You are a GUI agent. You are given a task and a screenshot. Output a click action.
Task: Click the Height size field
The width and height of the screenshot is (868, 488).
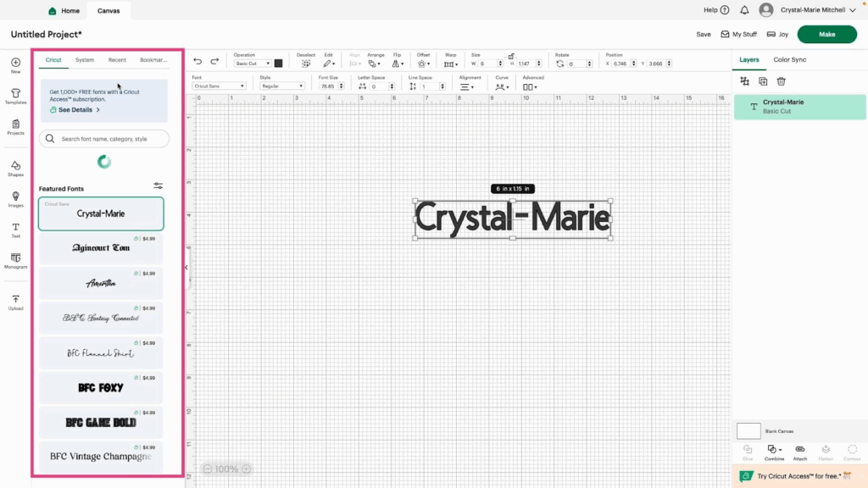[526, 64]
